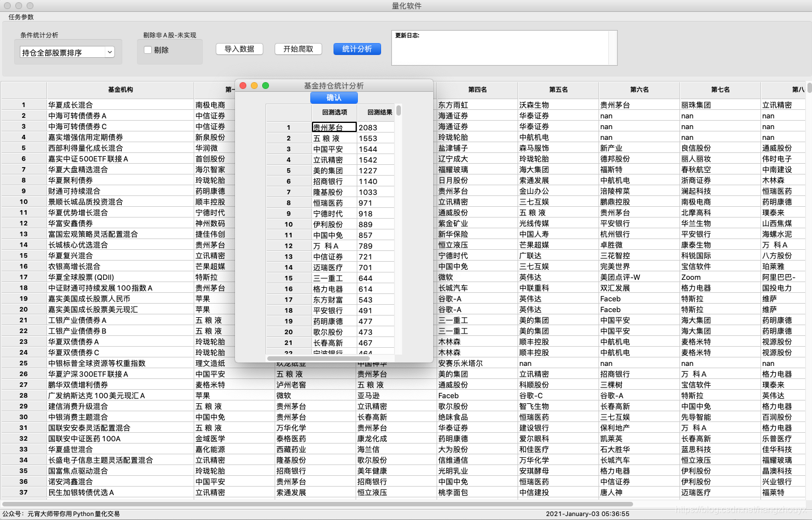Select 东方财富 in dialog row 17
This screenshot has width=812, height=520.
334,300
